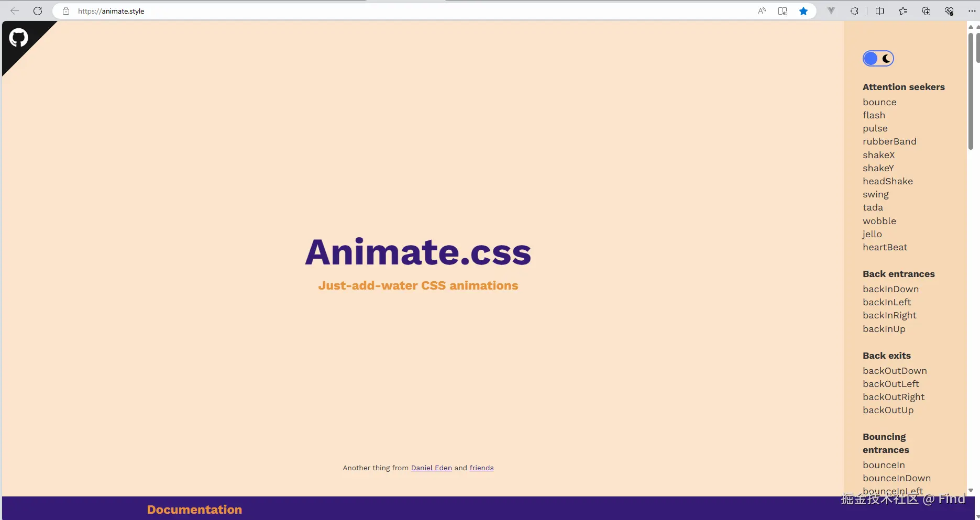
Task: Trigger the bounceInDown animation
Action: click(x=897, y=478)
